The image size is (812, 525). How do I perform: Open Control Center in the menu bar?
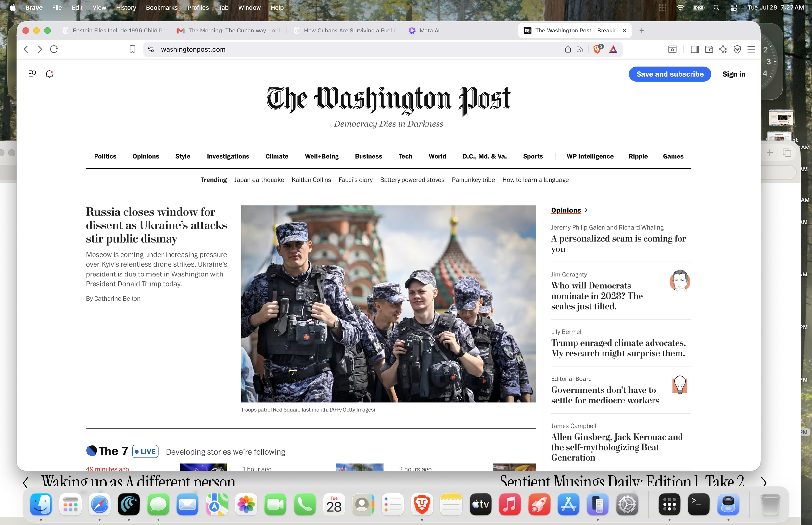[734, 7]
